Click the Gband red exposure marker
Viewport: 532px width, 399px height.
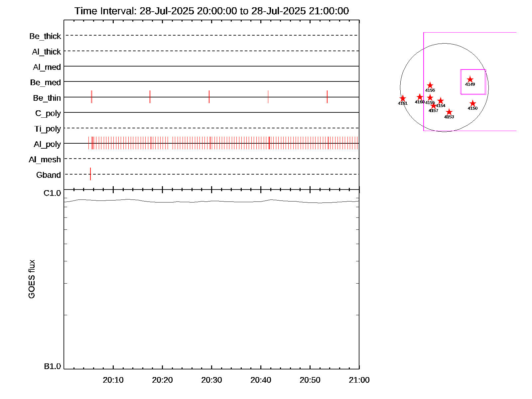click(x=90, y=174)
